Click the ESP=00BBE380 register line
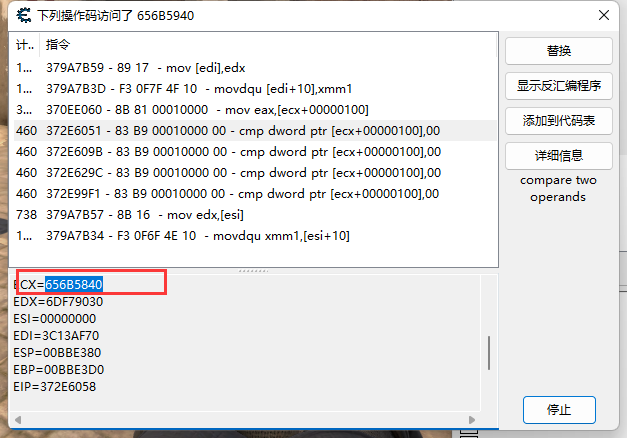The width and height of the screenshot is (627, 438). [57, 353]
